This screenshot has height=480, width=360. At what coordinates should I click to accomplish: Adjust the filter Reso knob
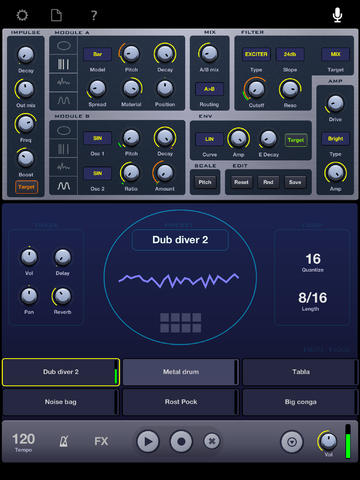[x=290, y=89]
